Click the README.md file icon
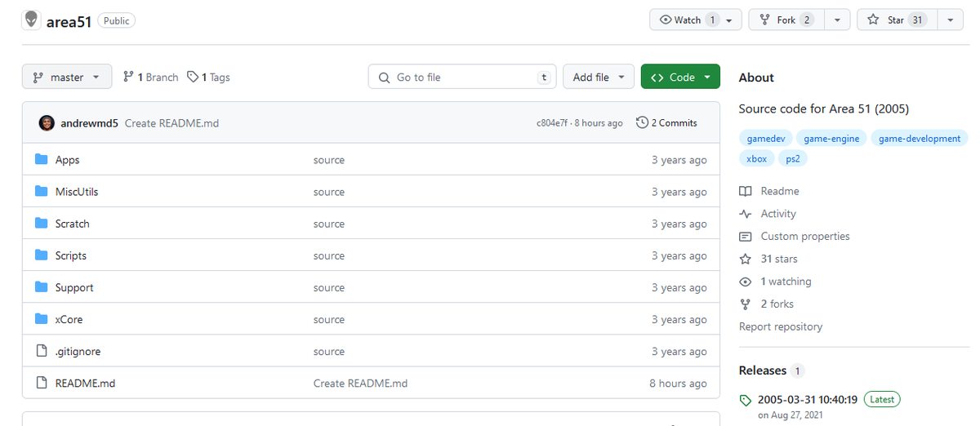This screenshot has width=980, height=426. pos(41,383)
